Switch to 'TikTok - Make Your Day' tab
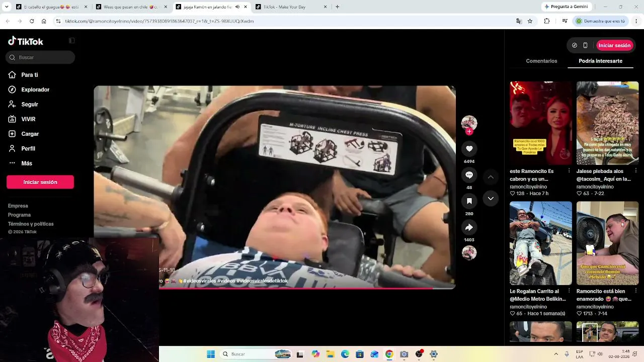The width and height of the screenshot is (644, 362). pyautogui.click(x=290, y=7)
